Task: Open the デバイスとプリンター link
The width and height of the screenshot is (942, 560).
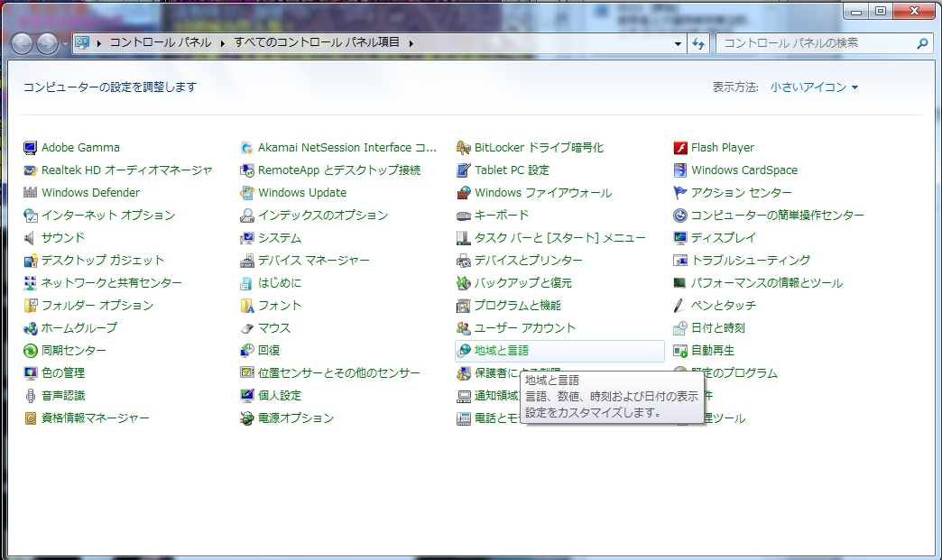Action: point(528,261)
